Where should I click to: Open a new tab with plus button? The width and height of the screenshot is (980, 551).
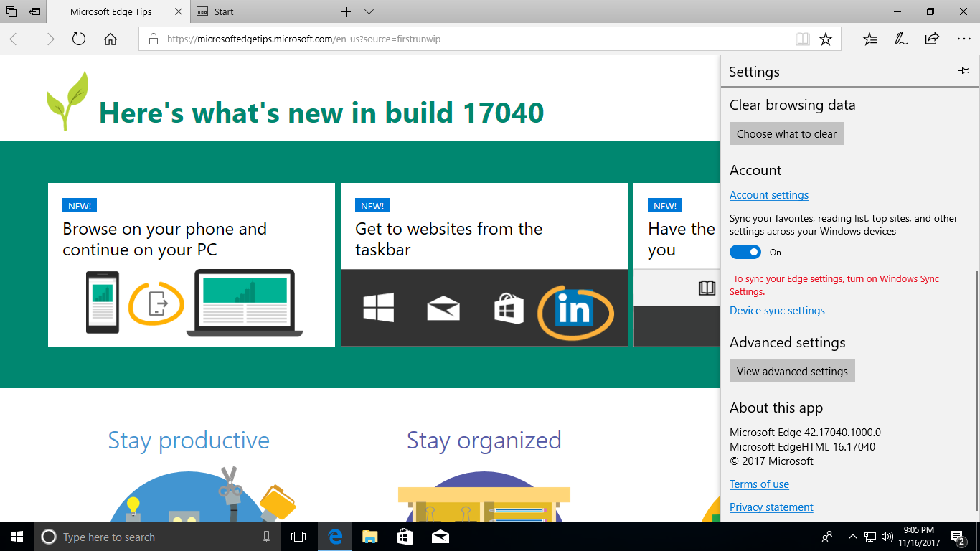pos(346,11)
